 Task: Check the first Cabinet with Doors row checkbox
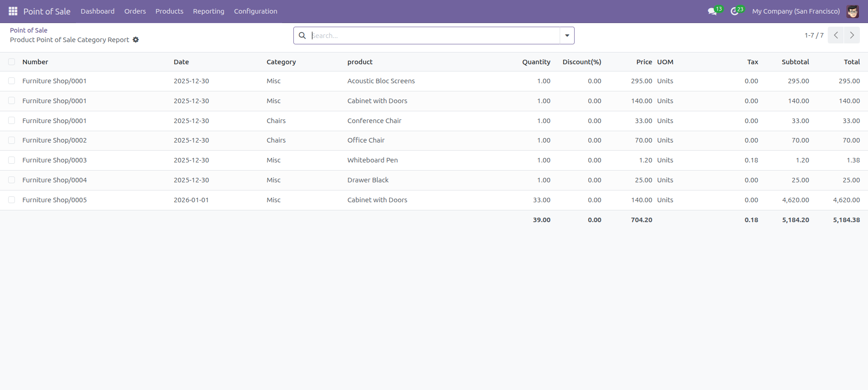tap(12, 101)
